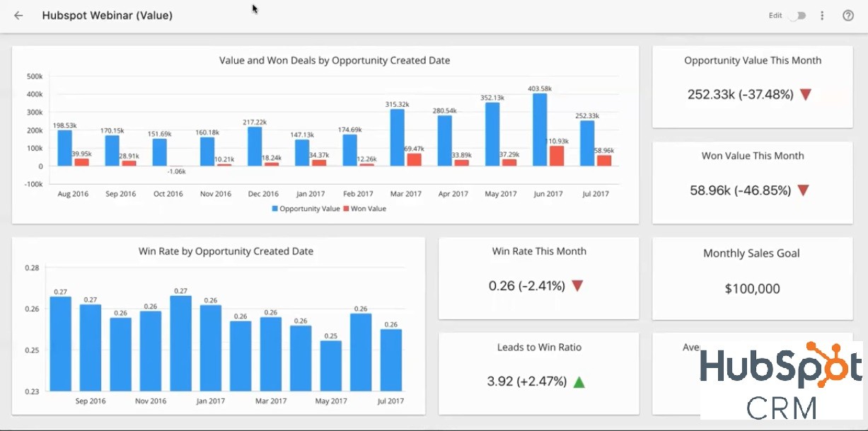Image resolution: width=868 pixels, height=431 pixels.
Task: Click chart title Win Rate by Opportunity Created Date
Action: (226, 251)
